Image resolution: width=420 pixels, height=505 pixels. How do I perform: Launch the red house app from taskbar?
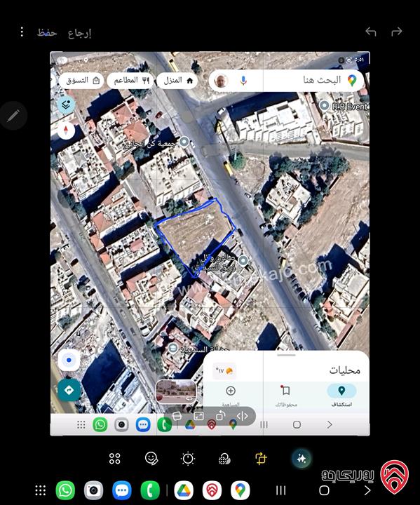[x=212, y=490]
